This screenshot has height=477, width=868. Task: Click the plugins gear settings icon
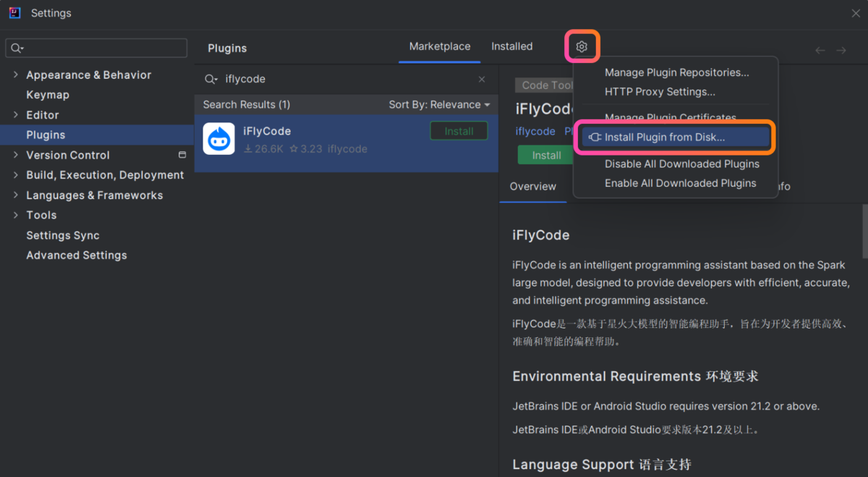tap(582, 47)
